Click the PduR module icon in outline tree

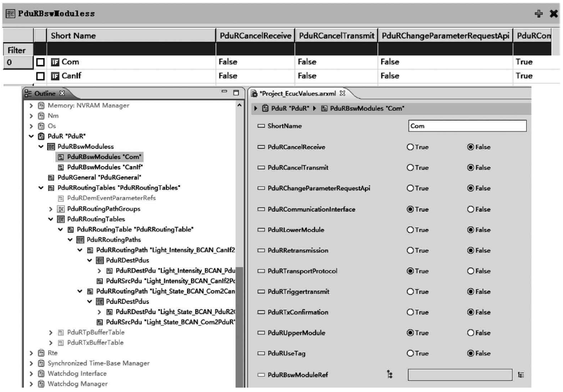coord(41,137)
